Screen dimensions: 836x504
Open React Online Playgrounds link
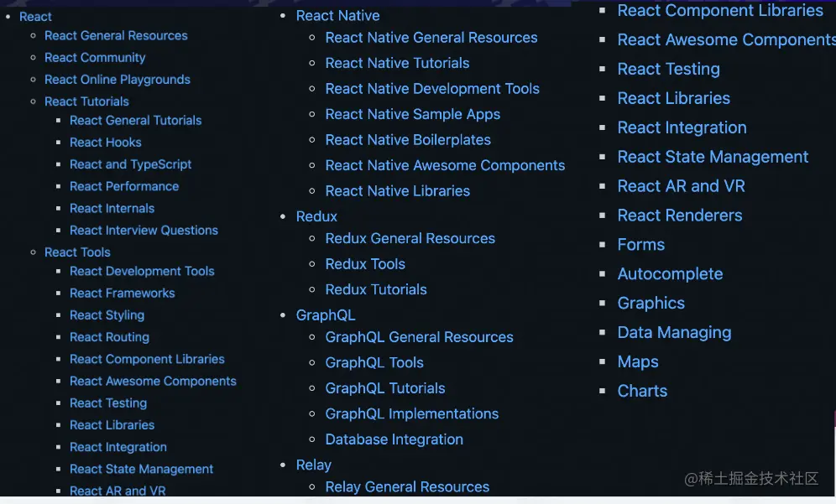[118, 80]
